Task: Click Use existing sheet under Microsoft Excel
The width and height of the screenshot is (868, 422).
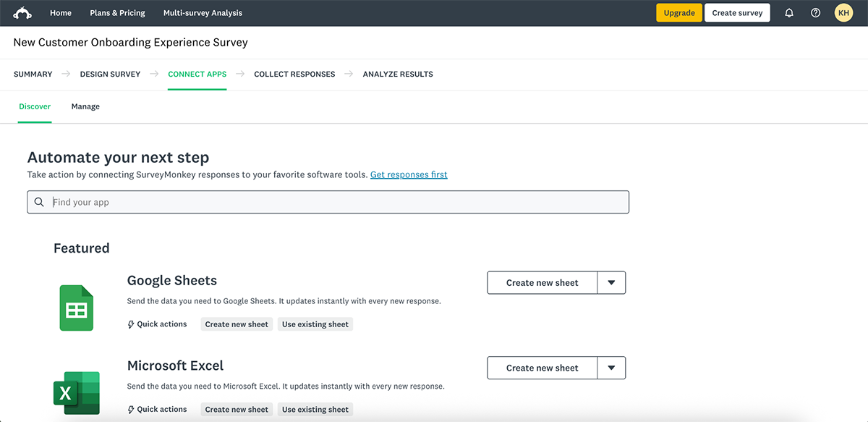Action: pyautogui.click(x=315, y=409)
